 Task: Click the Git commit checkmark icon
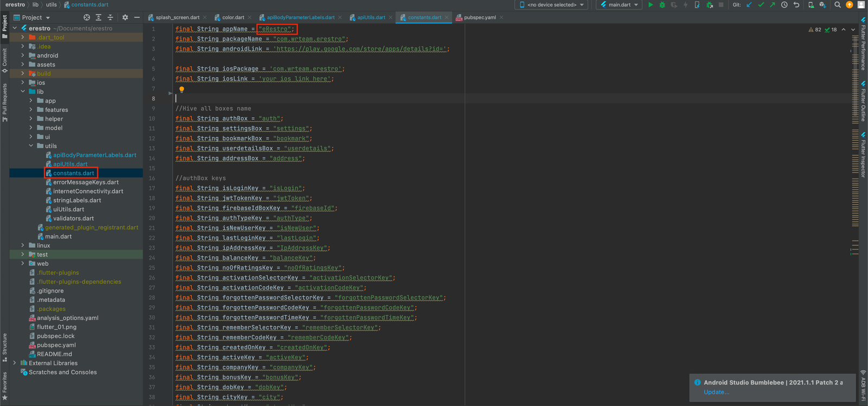[x=761, y=5]
